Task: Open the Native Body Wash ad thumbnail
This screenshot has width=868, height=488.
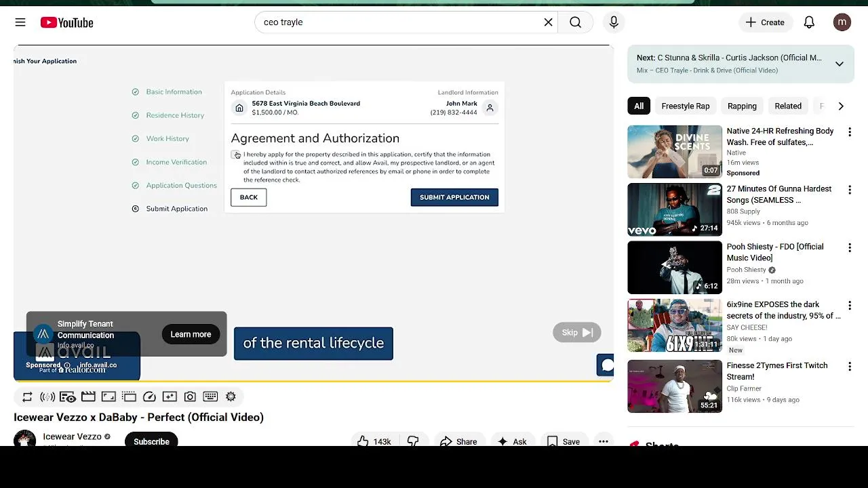Action: point(675,152)
